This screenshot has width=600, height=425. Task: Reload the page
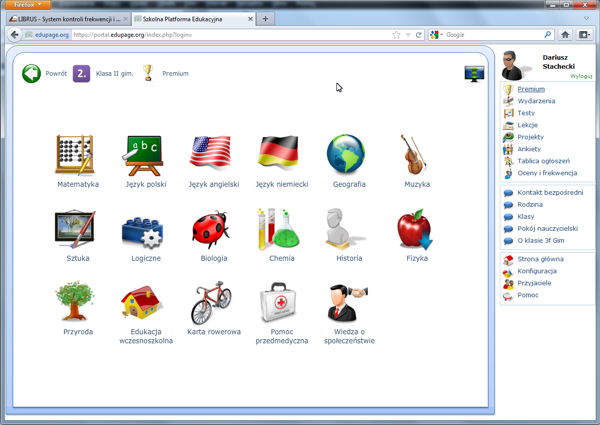[x=418, y=35]
